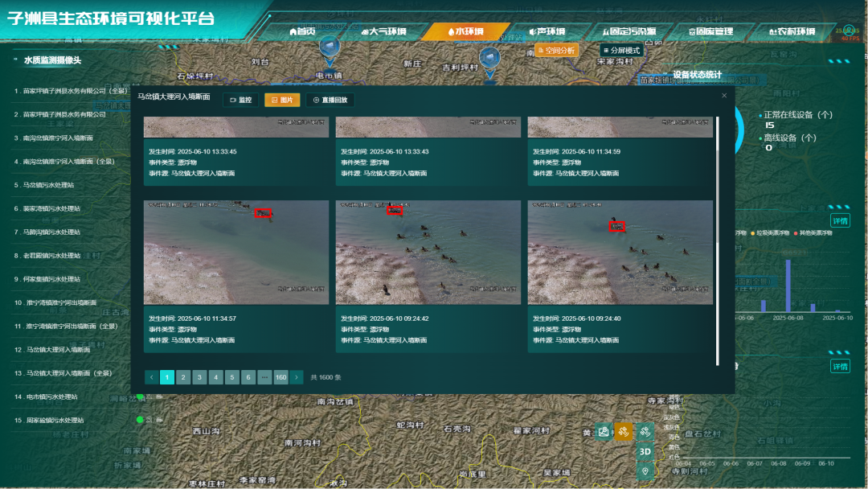Go to next page of results

pos(297,377)
